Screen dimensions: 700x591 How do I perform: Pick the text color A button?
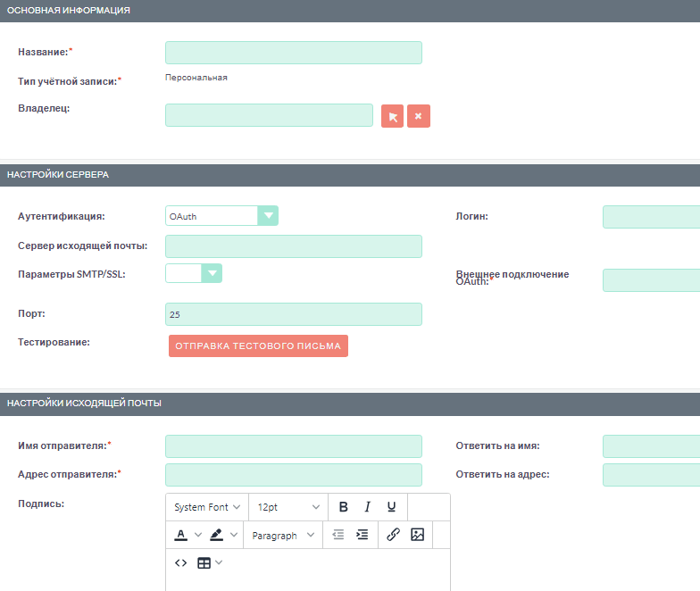tap(180, 535)
